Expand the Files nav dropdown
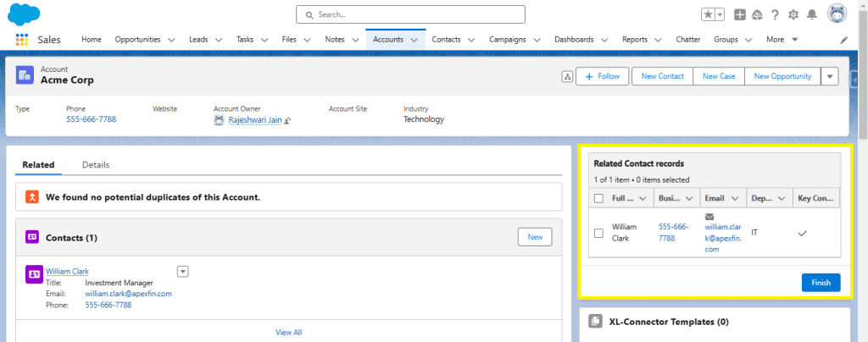 click(307, 40)
